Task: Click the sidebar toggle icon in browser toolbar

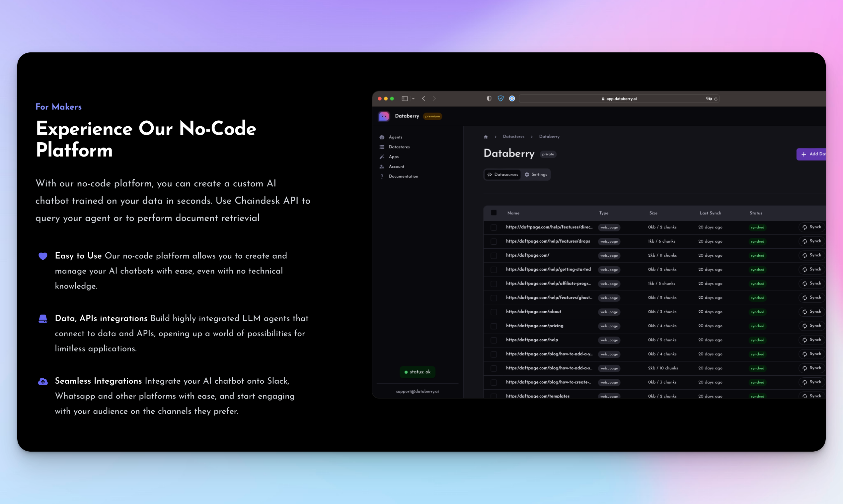Action: point(405,98)
